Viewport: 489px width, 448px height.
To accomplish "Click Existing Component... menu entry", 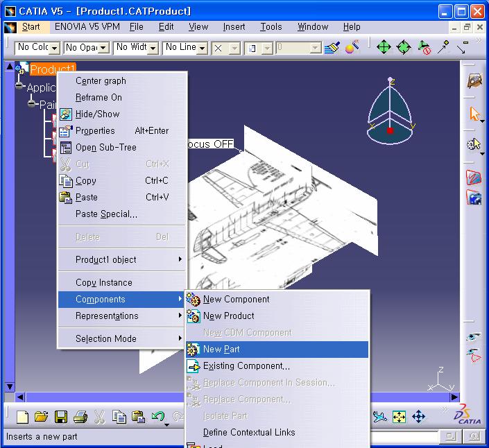I will tap(246, 366).
